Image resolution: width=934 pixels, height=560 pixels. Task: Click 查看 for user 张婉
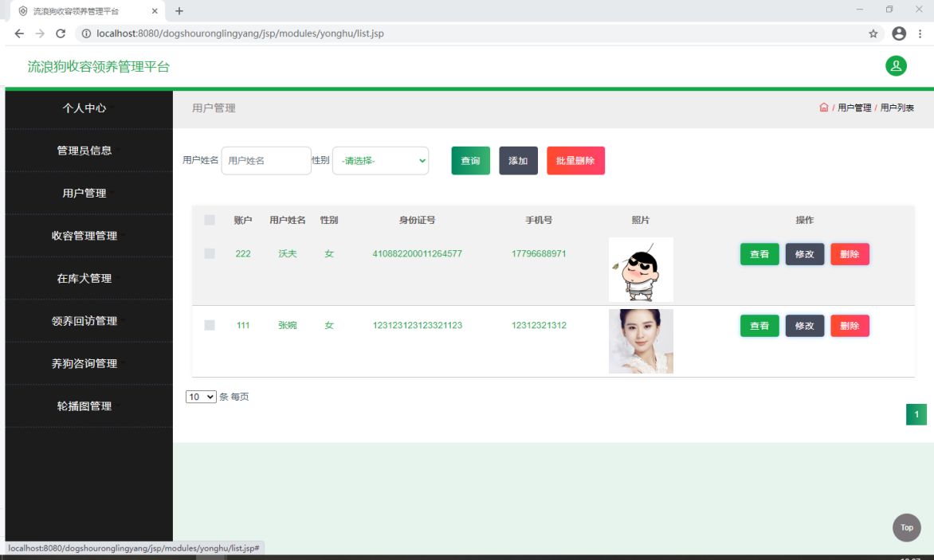[759, 326]
